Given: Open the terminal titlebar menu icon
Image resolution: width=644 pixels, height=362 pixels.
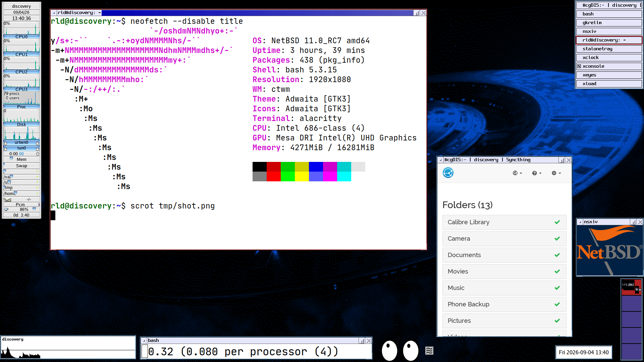Looking at the screenshot, I should pyautogui.click(x=54, y=13).
